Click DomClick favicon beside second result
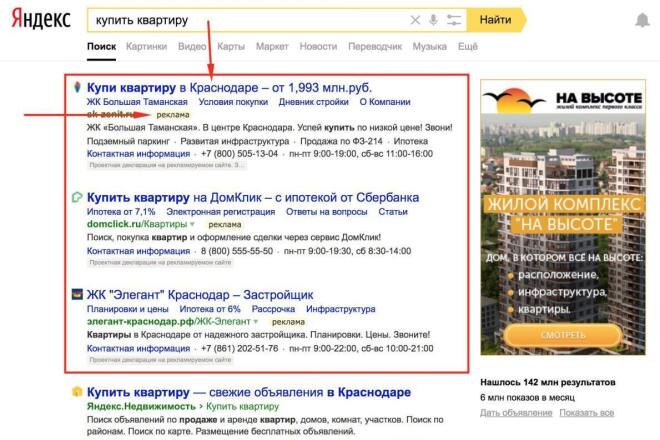 [77, 197]
